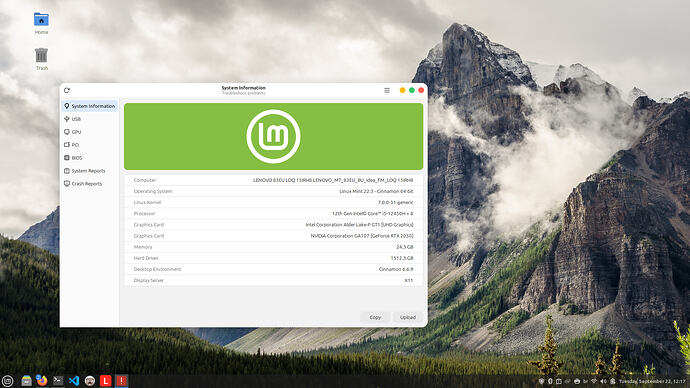Close System Information with the red button
Viewport: 690px width, 388px height.
tap(421, 90)
